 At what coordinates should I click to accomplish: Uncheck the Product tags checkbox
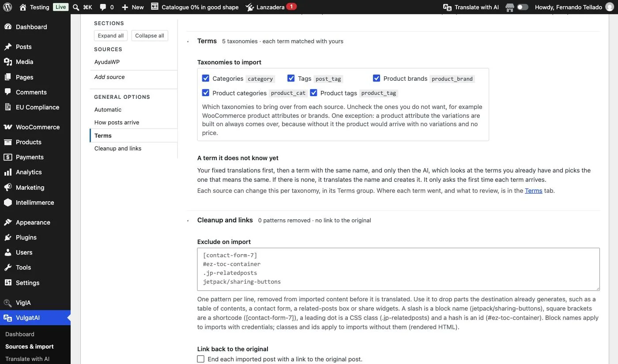point(314,93)
